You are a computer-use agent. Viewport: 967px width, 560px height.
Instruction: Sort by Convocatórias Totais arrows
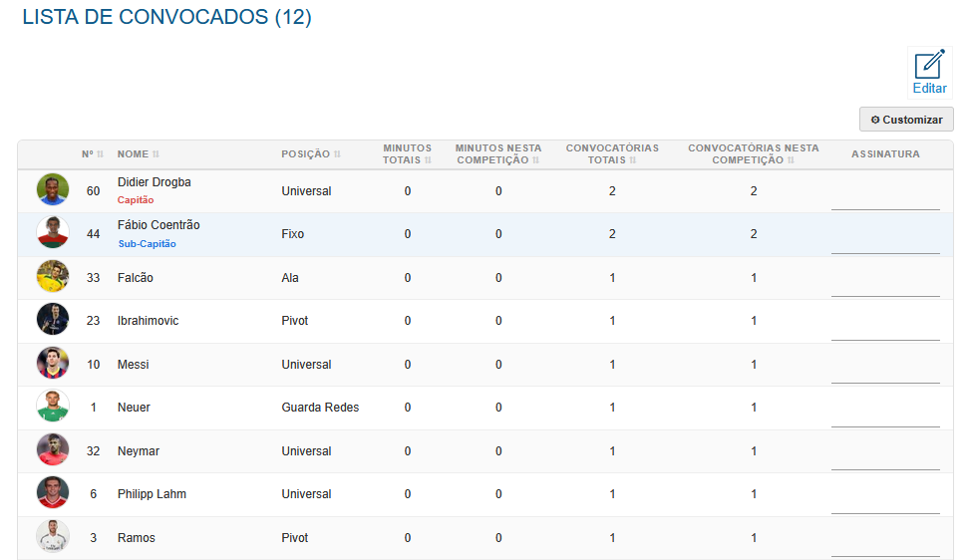[x=633, y=160]
